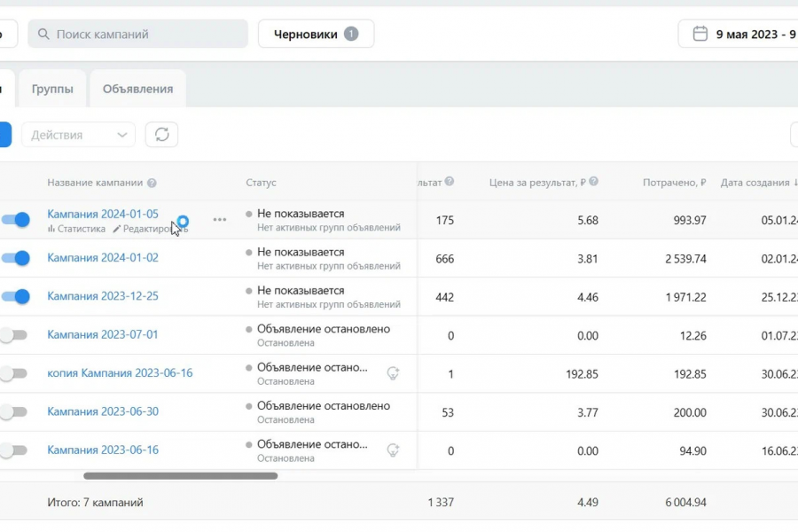Click Цена за результат column header
Image resolution: width=798 pixels, height=532 pixels.
537,183
